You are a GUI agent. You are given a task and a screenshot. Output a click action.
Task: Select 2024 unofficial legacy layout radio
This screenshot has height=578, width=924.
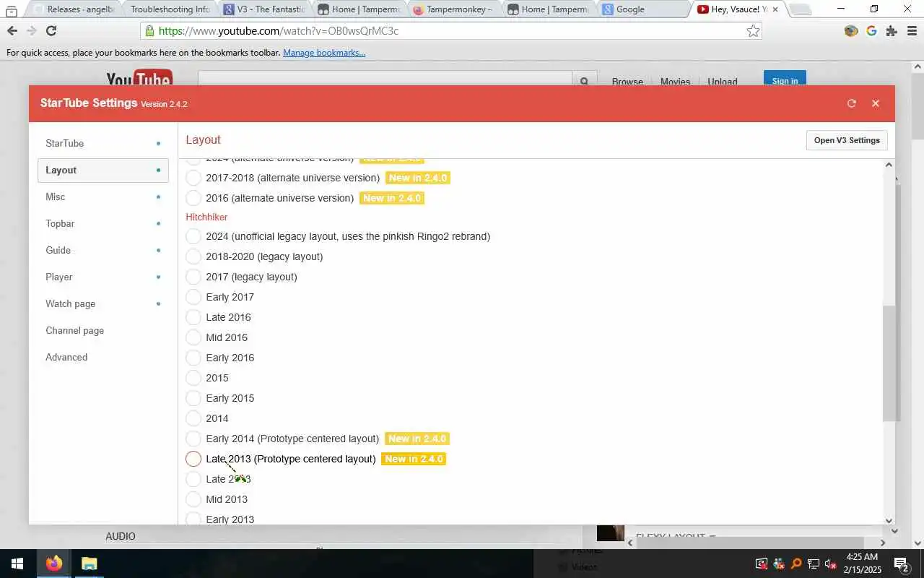tap(193, 236)
